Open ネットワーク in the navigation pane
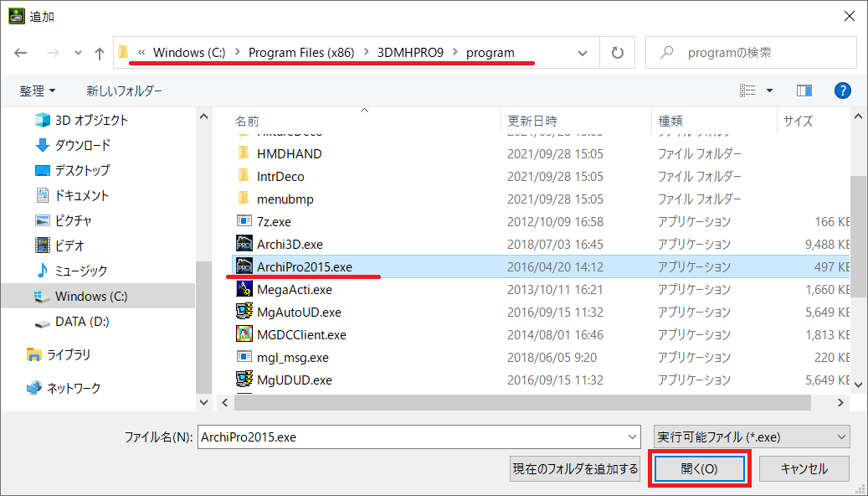 (64, 388)
